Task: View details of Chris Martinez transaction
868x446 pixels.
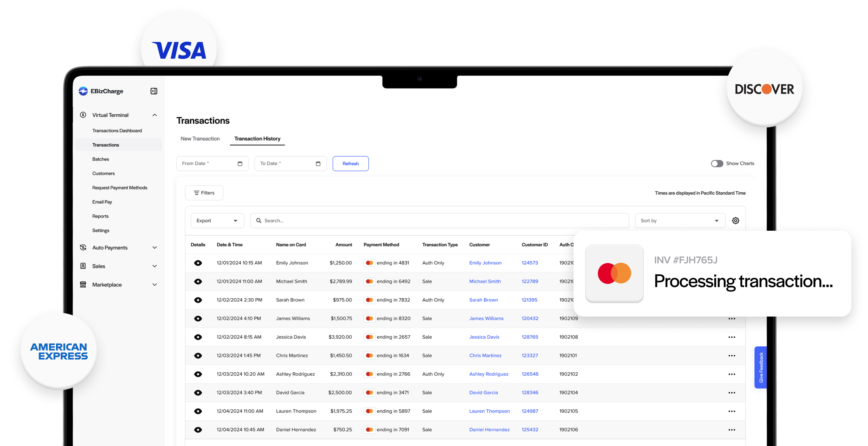Action: point(198,356)
